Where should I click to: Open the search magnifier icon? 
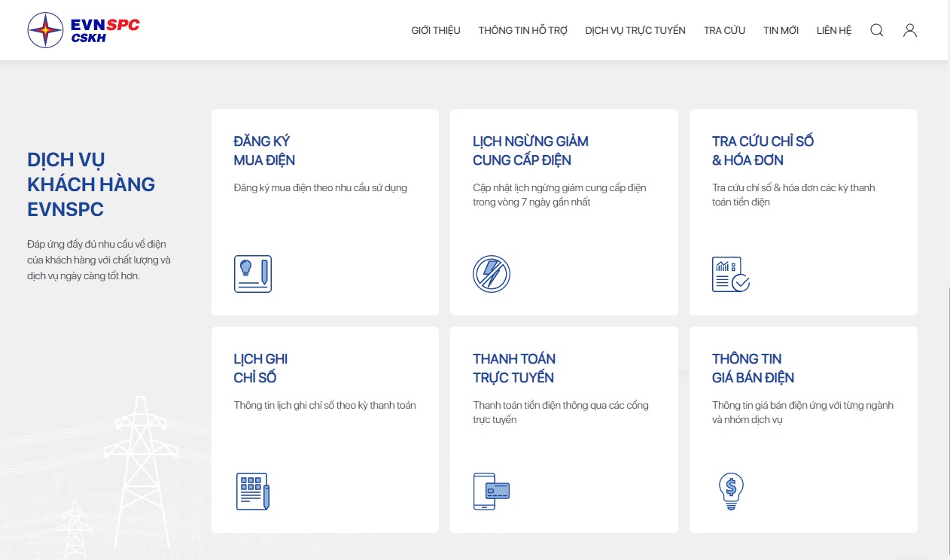click(x=876, y=30)
